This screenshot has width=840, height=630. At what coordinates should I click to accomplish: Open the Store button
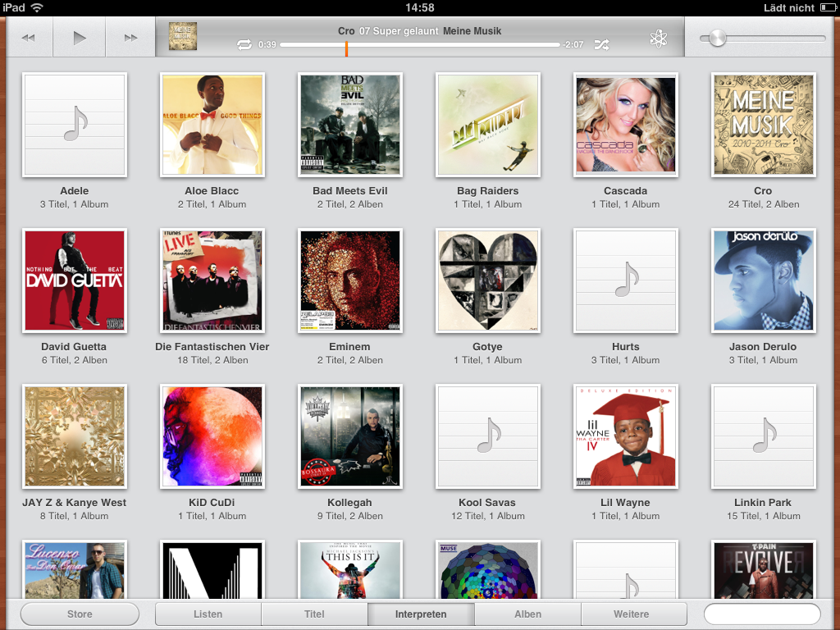(80, 614)
